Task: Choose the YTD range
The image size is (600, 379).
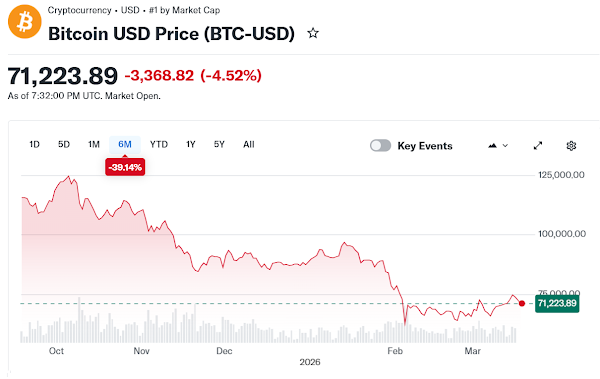Action: (x=159, y=144)
